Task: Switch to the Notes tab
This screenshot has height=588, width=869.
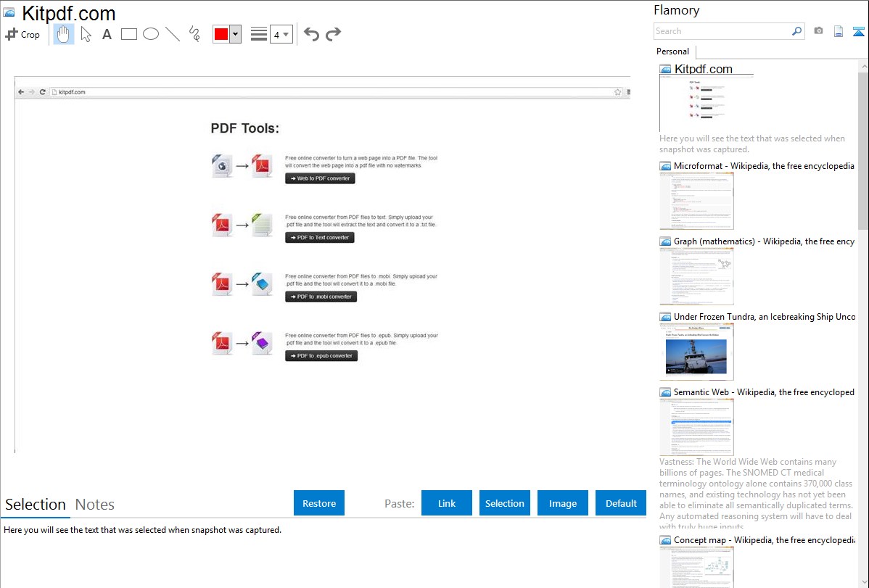Action: click(95, 505)
